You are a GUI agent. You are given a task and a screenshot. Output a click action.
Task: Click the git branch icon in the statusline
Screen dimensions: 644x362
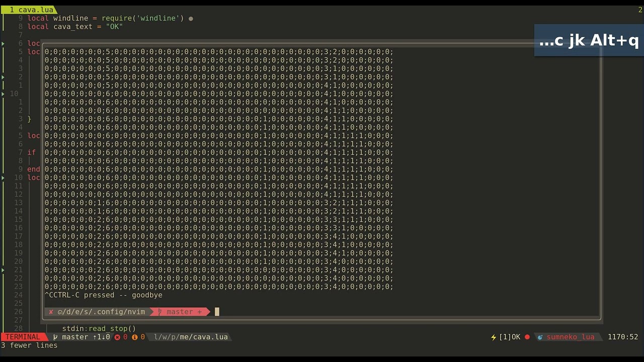(55, 337)
